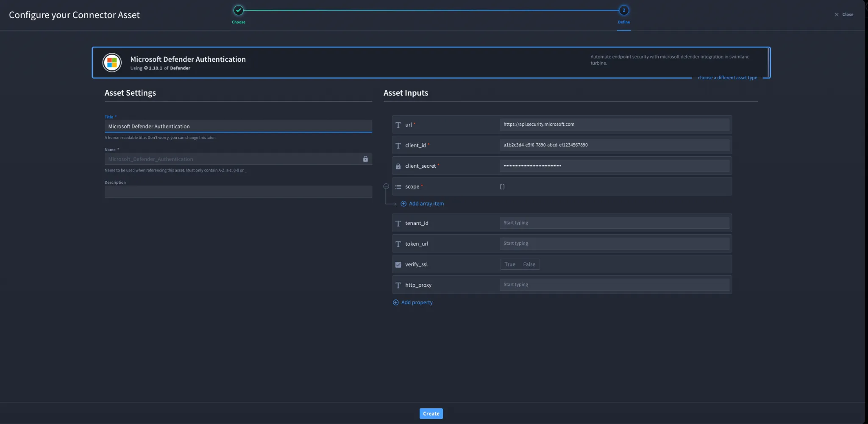Image resolution: width=868 pixels, height=424 pixels.
Task: Click the text-type icon beside tenant_id
Action: (398, 223)
